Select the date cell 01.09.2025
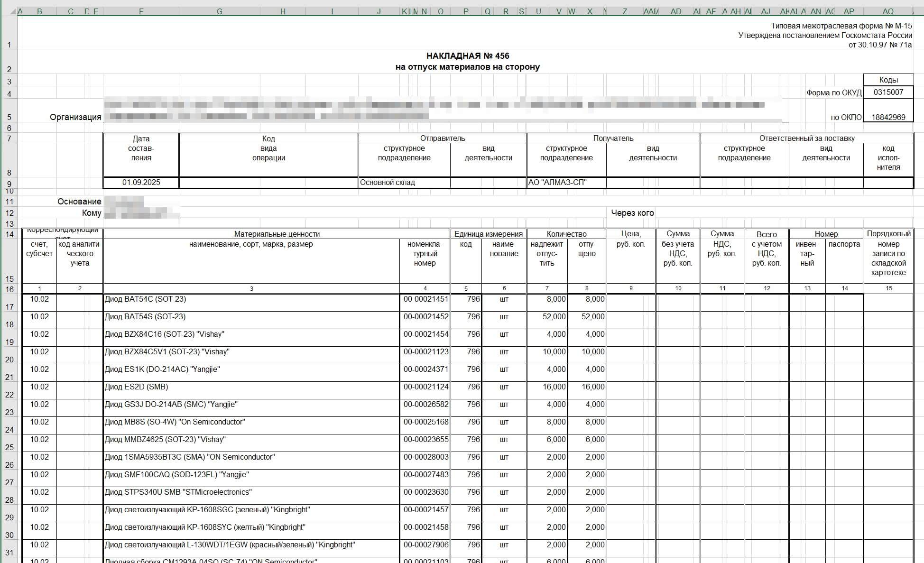Image resolution: width=924 pixels, height=563 pixels. pos(141,183)
